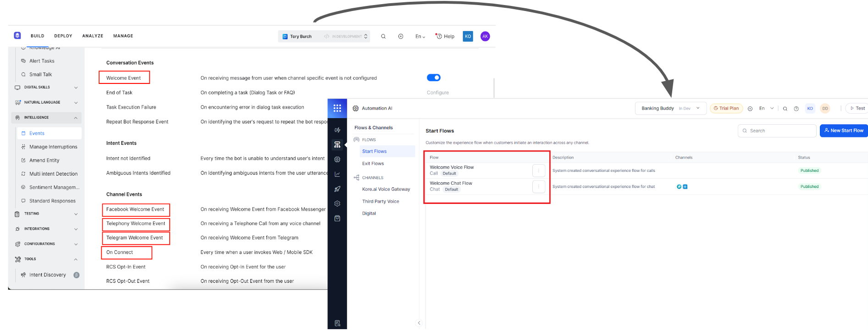The image size is (868, 336).
Task: Click the New Start Flow button
Action: tap(843, 131)
